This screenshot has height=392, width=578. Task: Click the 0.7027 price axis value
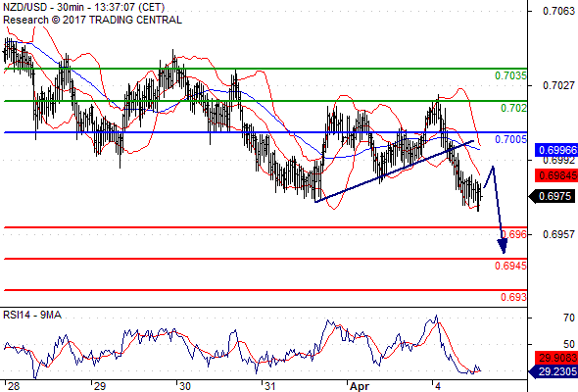(x=558, y=85)
